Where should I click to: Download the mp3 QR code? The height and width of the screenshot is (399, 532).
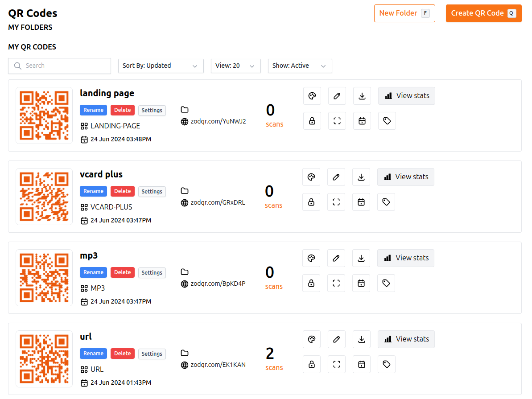361,258
